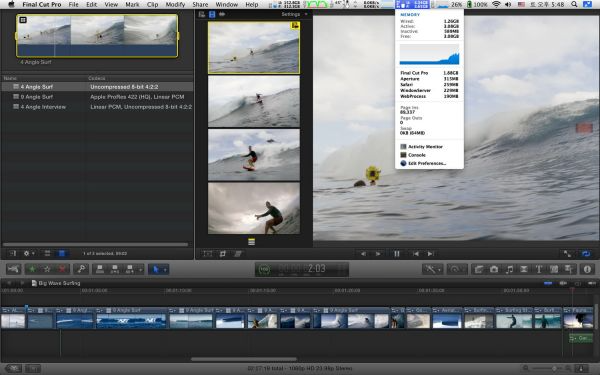
Task: Open the Music and Sound browser icon
Action: pyautogui.click(x=509, y=269)
